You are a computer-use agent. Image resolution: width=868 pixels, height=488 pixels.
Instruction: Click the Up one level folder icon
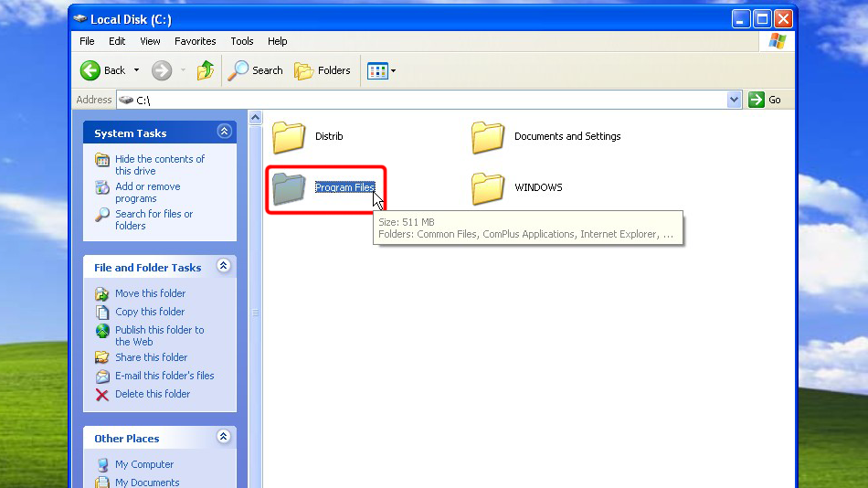coord(206,70)
